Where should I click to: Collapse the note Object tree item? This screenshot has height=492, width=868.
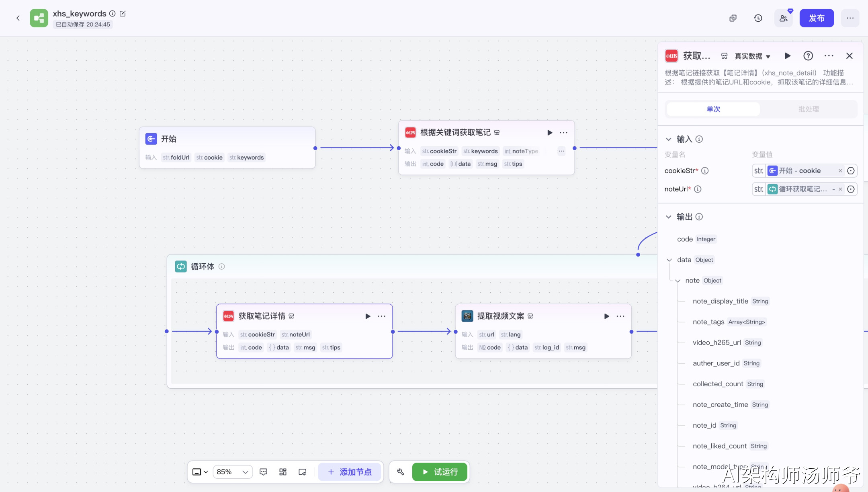(x=678, y=281)
